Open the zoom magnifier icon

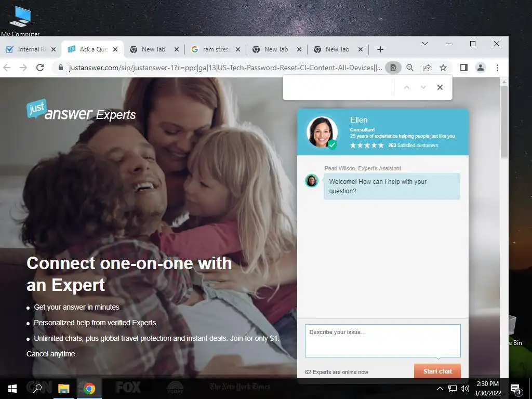[410, 68]
